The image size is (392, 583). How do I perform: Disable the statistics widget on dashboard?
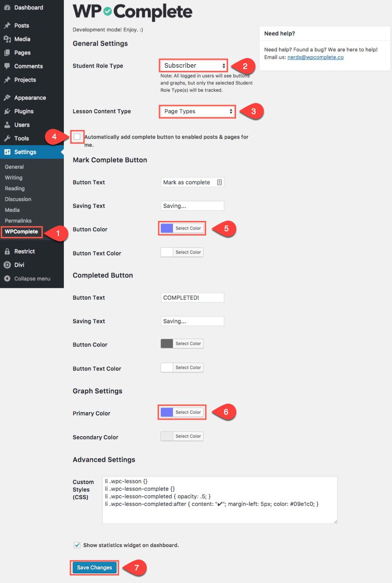(77, 545)
